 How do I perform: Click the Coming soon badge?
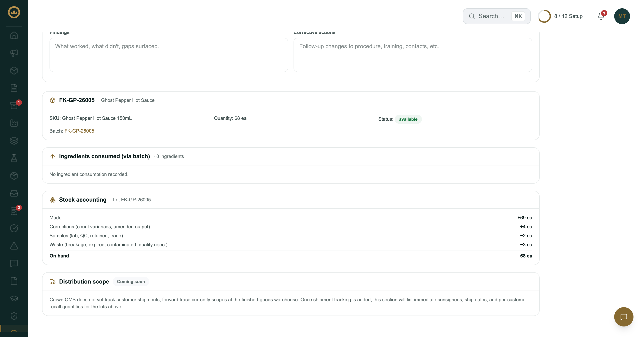point(131,282)
